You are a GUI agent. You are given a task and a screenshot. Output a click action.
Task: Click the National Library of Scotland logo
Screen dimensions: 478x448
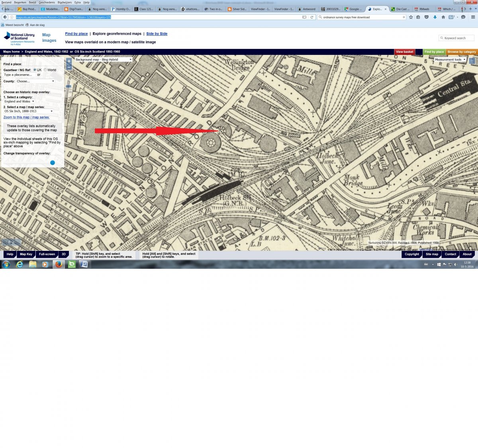(19, 38)
